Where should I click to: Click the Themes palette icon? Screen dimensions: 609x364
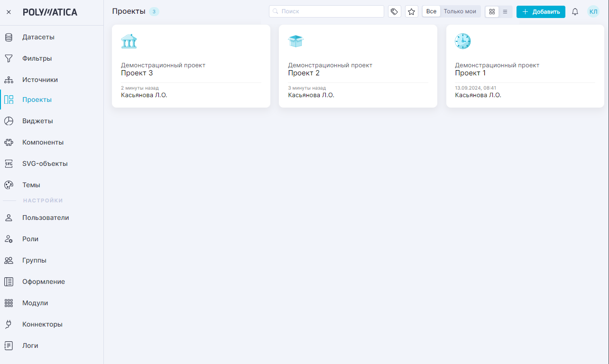(x=9, y=185)
